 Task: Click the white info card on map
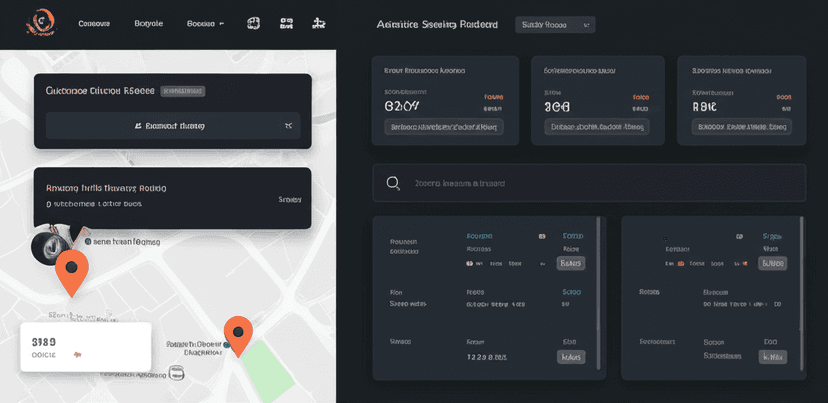(x=86, y=347)
